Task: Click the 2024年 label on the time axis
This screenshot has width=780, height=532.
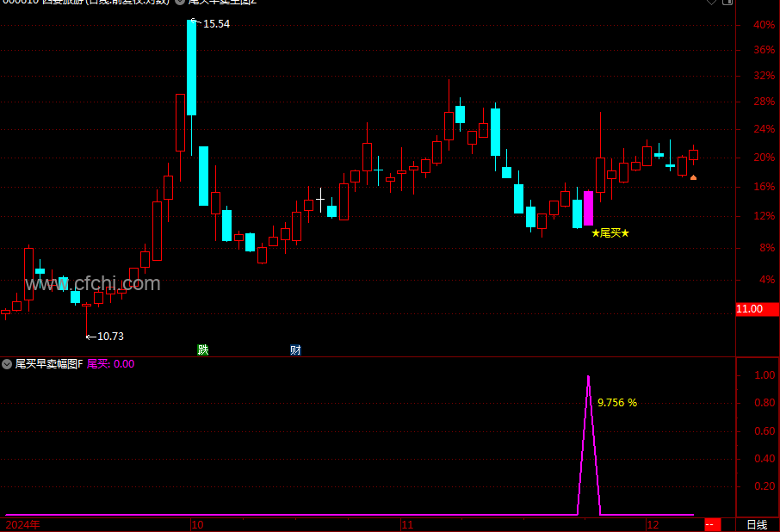Action: tap(23, 525)
